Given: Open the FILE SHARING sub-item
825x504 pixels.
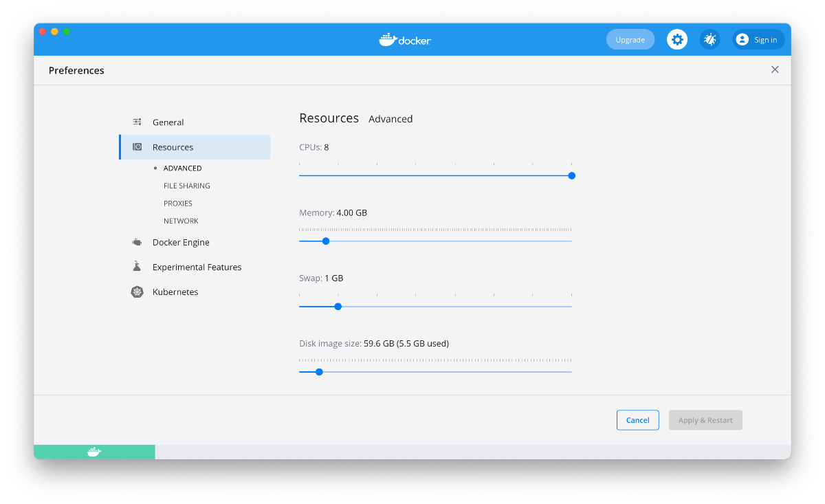Looking at the screenshot, I should pyautogui.click(x=187, y=186).
